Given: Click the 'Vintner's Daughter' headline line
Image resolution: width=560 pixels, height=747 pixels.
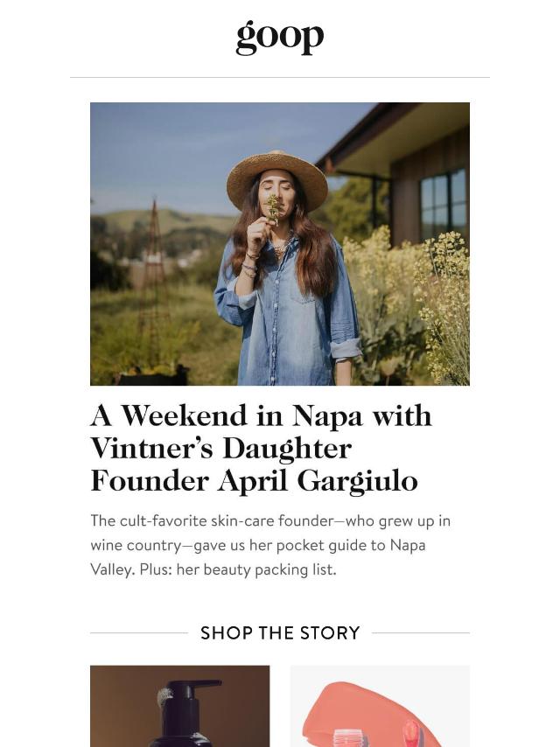Looking at the screenshot, I should [x=221, y=449].
